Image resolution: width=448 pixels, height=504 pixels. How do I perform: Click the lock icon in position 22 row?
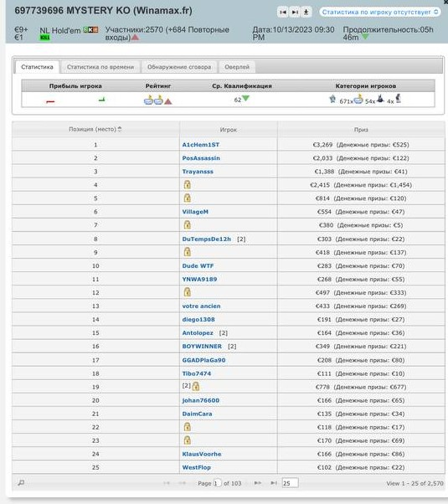coord(188,427)
